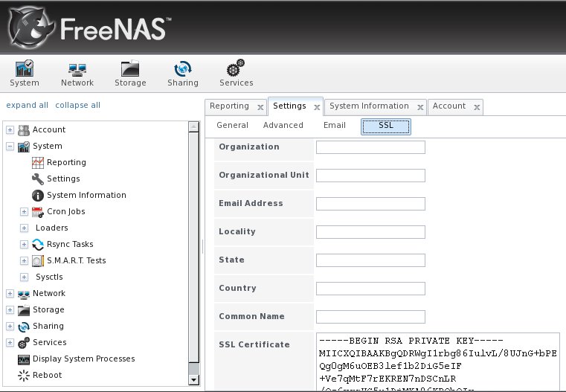
Task: Focus the Organization input field
Action: point(370,147)
